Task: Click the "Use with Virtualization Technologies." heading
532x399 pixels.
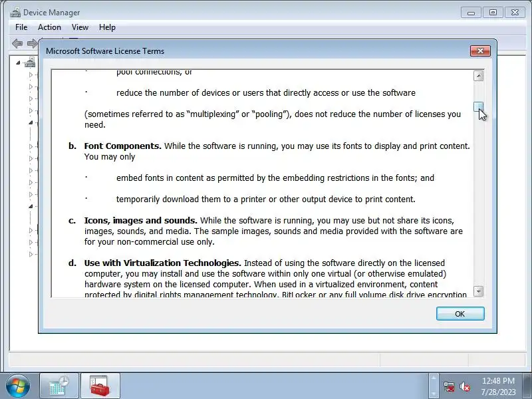Action: pos(162,263)
